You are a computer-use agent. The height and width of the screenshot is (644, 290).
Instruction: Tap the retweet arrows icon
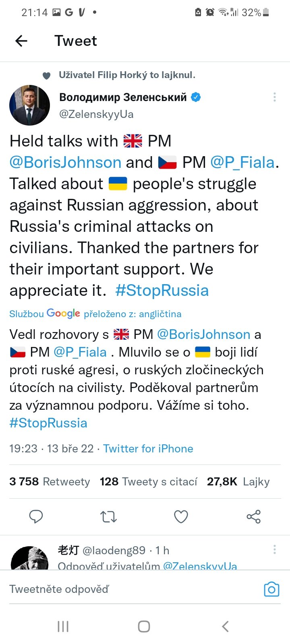pyautogui.click(x=108, y=516)
